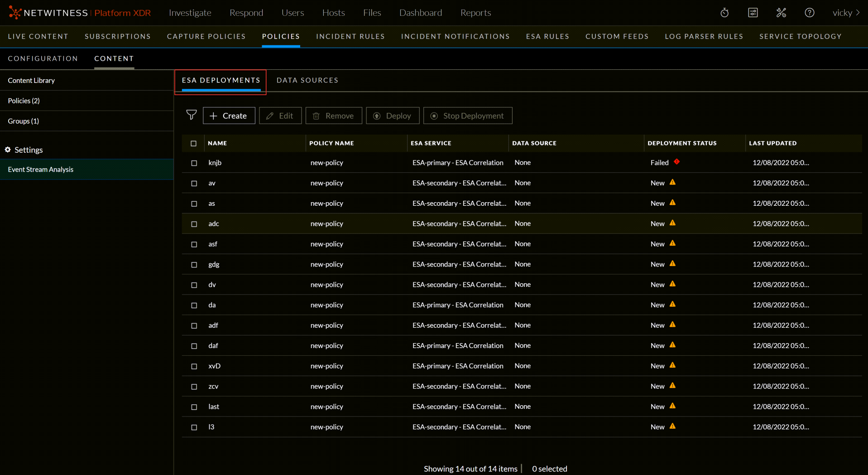This screenshot has width=868, height=475.
Task: Sort by the Deployment Status column header
Action: 681,143
